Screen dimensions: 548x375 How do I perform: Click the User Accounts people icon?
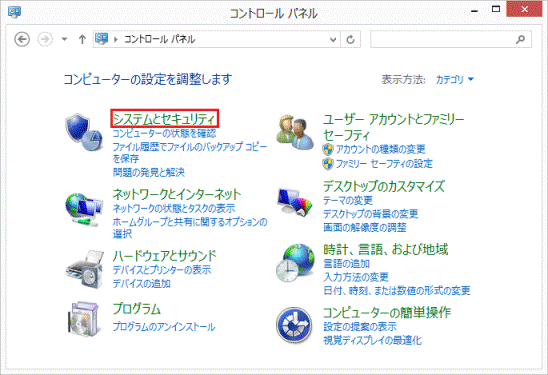tap(295, 132)
